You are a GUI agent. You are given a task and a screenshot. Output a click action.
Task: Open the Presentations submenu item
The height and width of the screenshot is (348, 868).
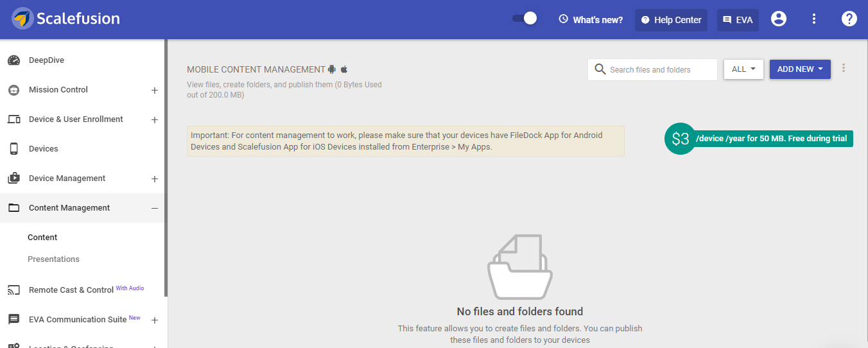click(x=53, y=259)
